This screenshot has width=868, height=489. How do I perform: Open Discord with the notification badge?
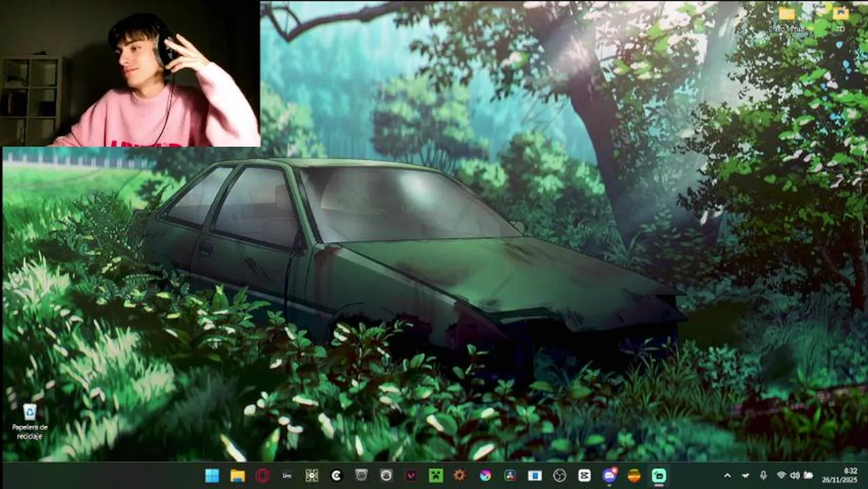pyautogui.click(x=609, y=475)
